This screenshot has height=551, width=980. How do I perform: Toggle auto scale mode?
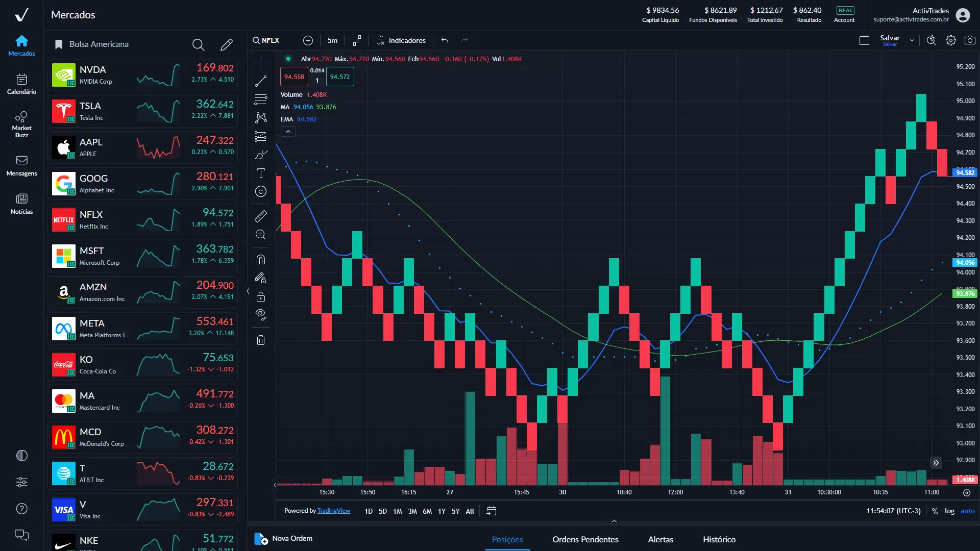(x=967, y=511)
